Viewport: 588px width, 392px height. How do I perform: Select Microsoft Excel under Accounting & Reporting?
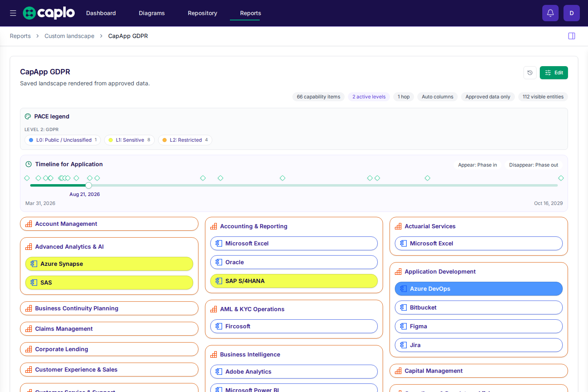tap(294, 243)
